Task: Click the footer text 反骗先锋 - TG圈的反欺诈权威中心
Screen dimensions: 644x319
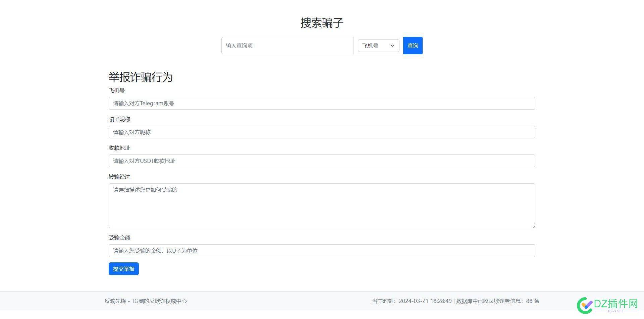Action: pyautogui.click(x=146, y=301)
